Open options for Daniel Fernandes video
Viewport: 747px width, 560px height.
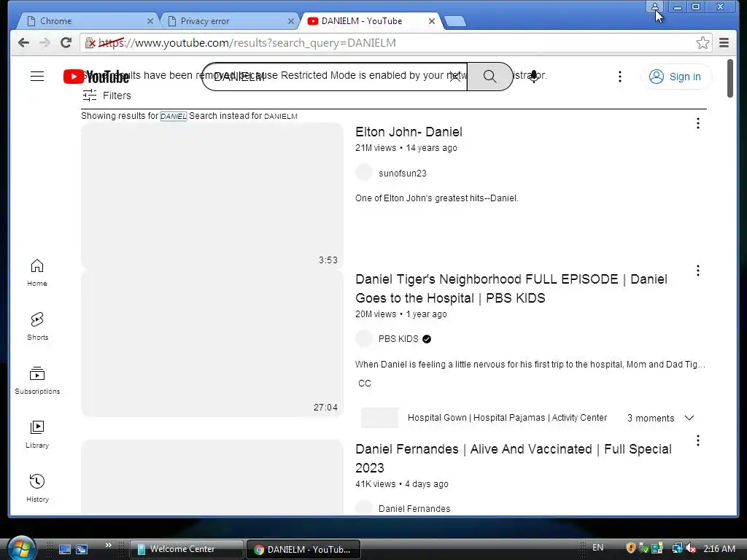coord(698,440)
